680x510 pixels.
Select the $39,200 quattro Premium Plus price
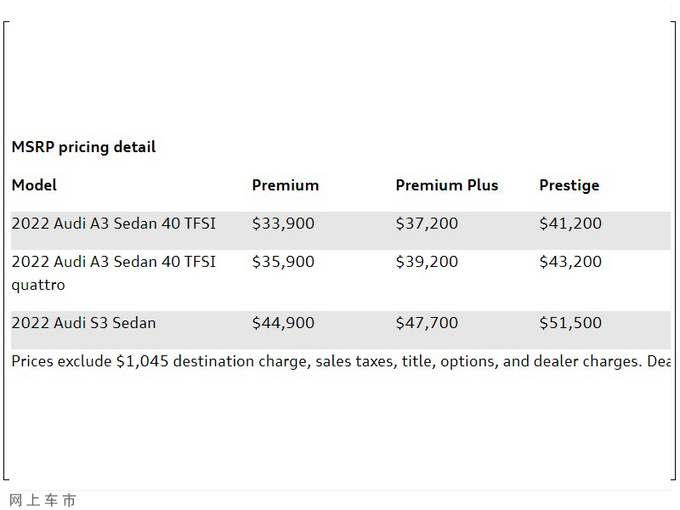coord(427,262)
